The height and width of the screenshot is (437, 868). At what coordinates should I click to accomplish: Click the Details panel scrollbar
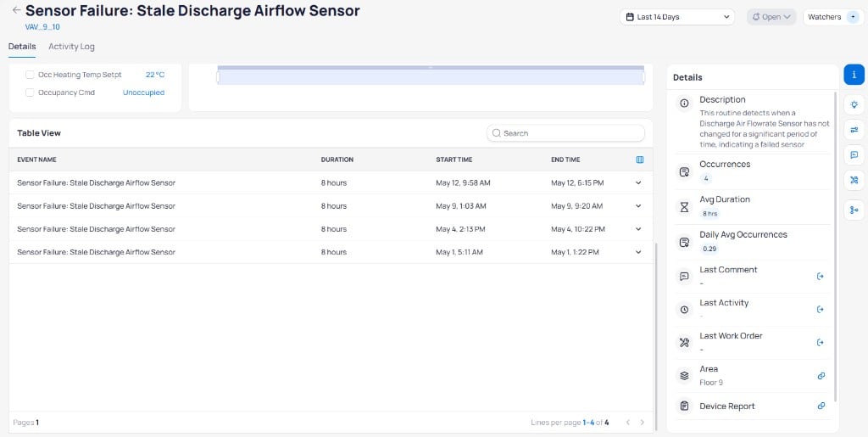(x=836, y=246)
